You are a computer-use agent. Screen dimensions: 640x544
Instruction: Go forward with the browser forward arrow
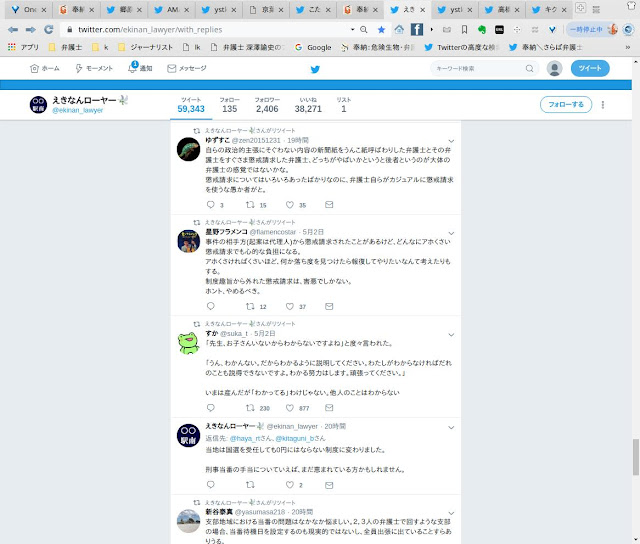(31, 29)
